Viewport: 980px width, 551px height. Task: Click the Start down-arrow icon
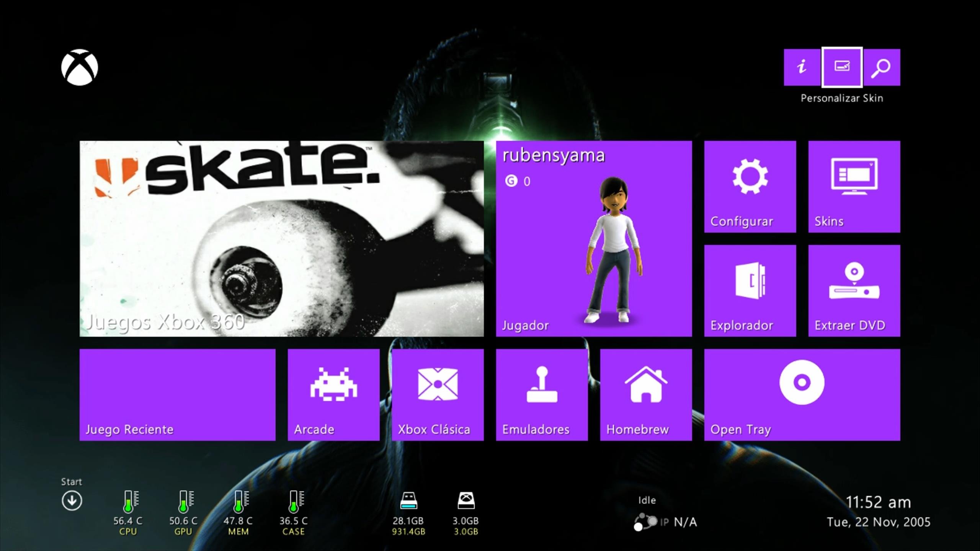click(72, 500)
